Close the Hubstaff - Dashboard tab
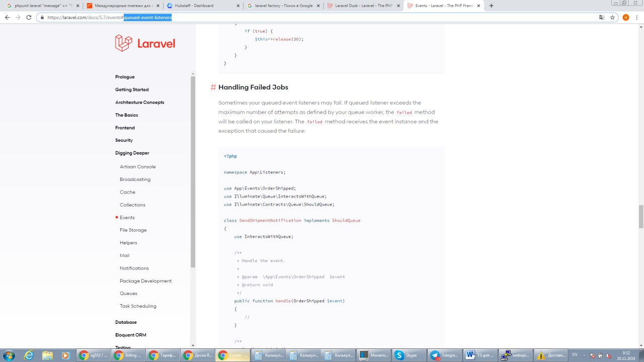Viewport: 644px width, 362px height. tap(238, 6)
